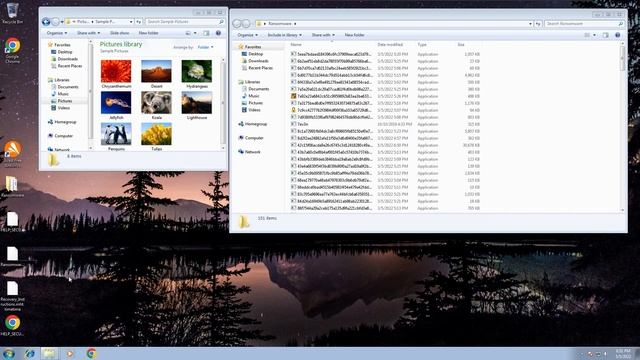Open Organize menu in Ransomware window

(x=247, y=35)
